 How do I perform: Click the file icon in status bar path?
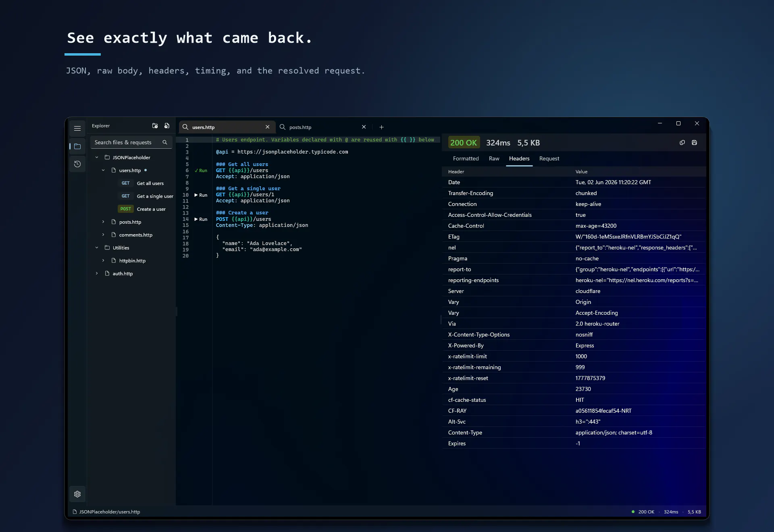(x=75, y=512)
